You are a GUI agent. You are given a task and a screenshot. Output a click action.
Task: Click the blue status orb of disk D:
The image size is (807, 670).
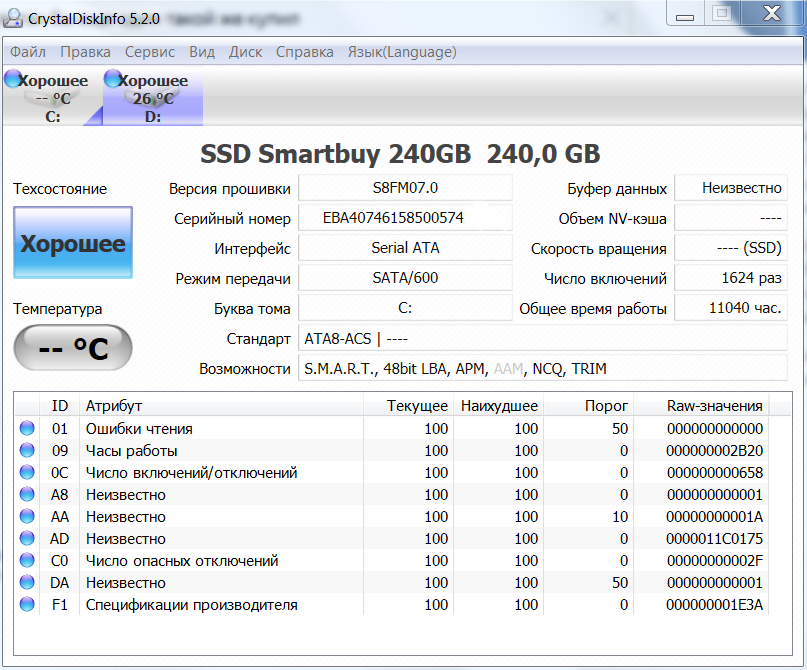(112, 79)
